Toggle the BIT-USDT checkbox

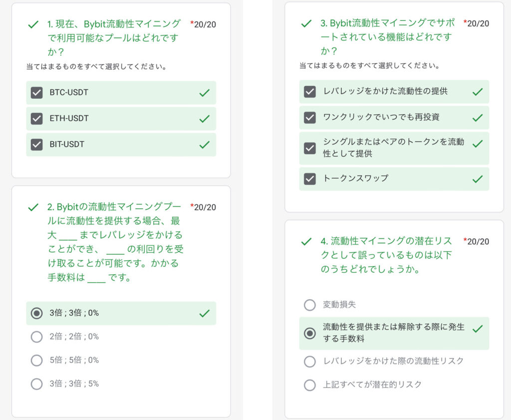pyautogui.click(x=36, y=144)
